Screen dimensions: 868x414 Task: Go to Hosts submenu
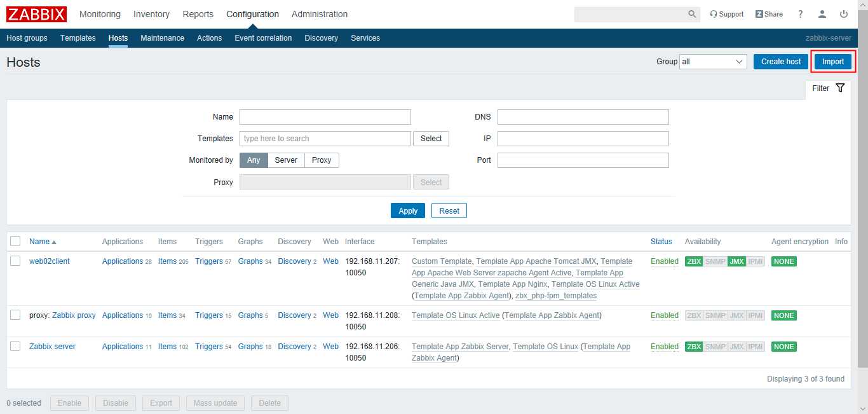pyautogui.click(x=118, y=38)
